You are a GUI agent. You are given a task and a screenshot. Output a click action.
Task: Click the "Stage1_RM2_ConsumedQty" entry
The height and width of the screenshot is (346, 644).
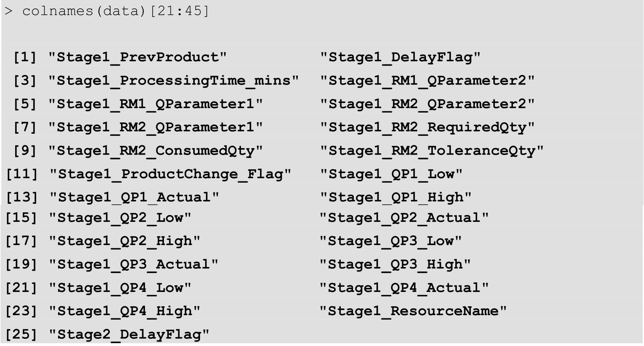[x=155, y=151]
